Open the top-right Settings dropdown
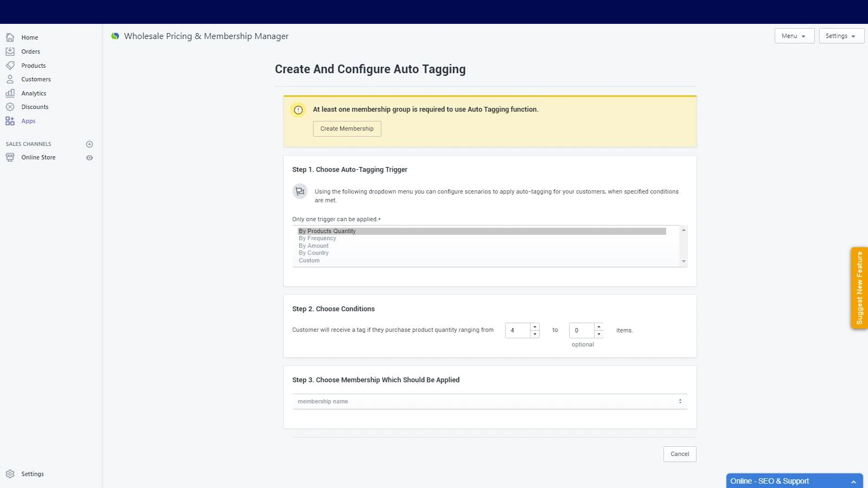This screenshot has width=868, height=488. click(x=841, y=36)
